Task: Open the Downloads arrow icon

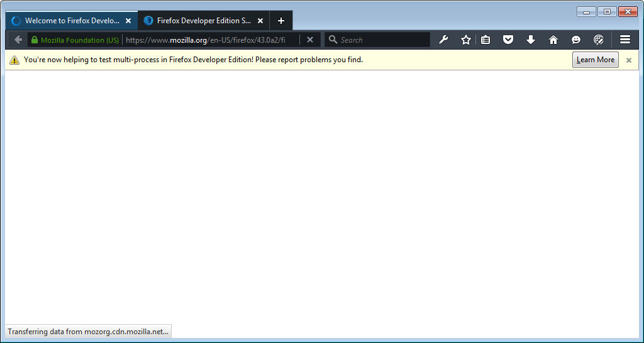Action: [x=531, y=40]
